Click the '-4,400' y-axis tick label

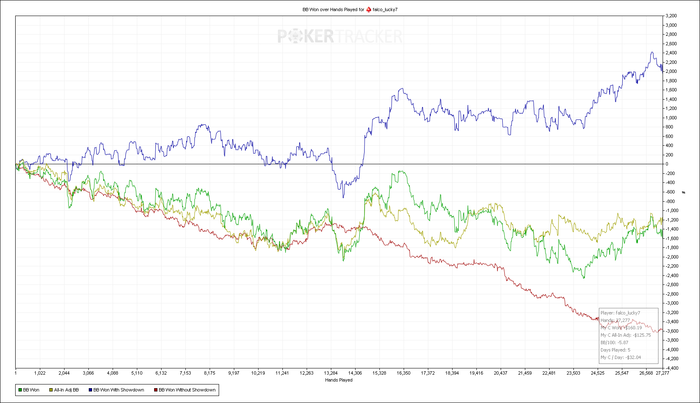point(672,368)
